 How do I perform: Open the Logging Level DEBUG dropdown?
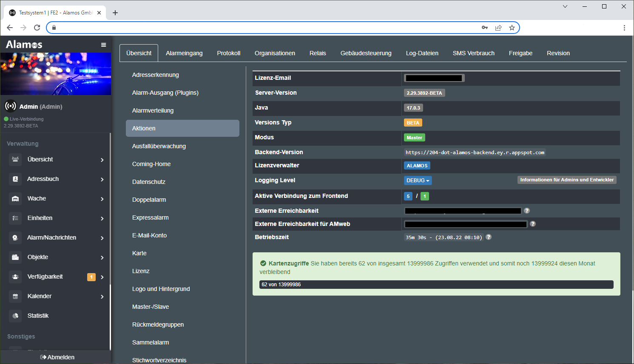click(418, 181)
